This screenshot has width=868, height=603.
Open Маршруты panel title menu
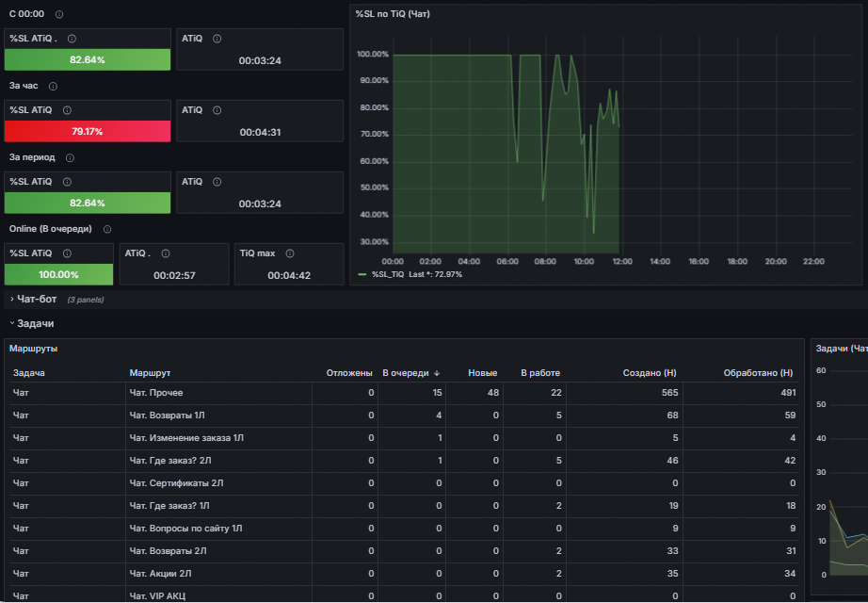coord(33,349)
